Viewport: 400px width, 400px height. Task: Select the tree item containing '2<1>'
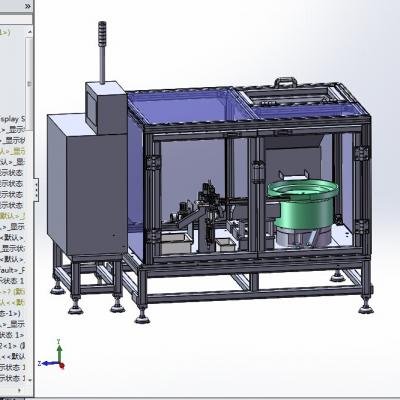coord(13,345)
